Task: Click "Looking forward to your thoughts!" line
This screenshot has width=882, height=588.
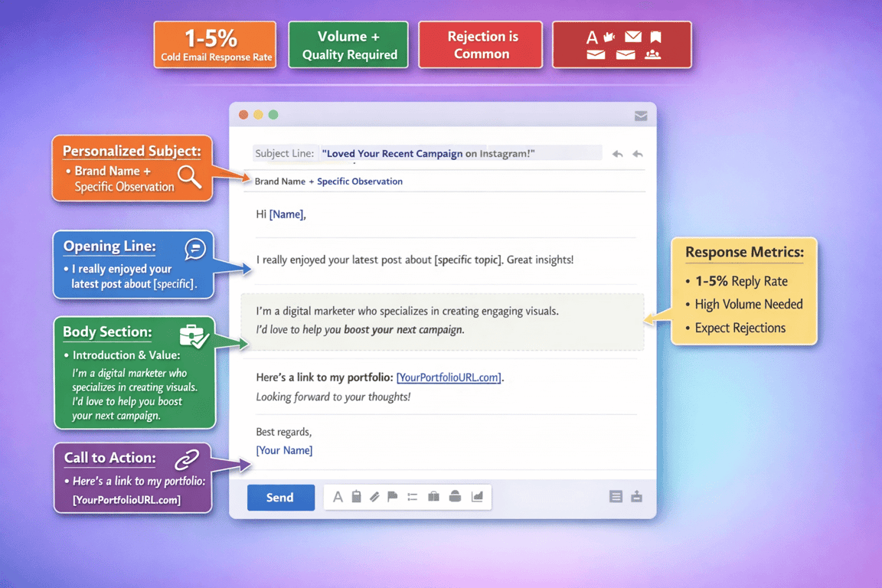Action: pos(334,397)
